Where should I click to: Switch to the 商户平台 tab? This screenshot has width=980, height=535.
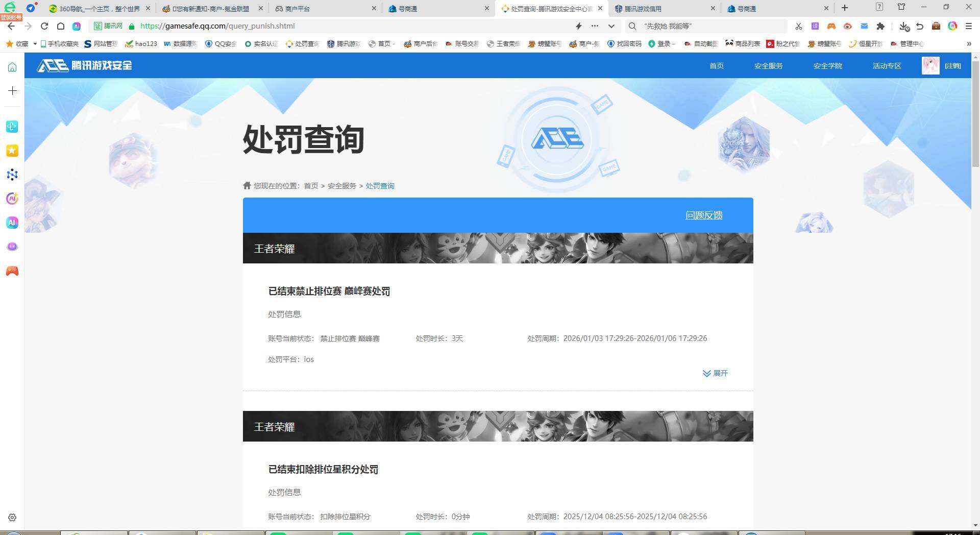pos(325,9)
